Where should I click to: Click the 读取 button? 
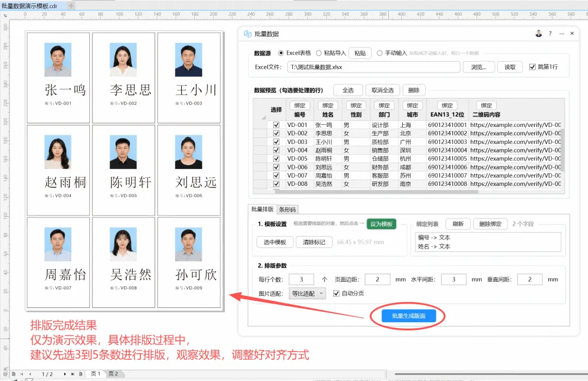[x=510, y=67]
